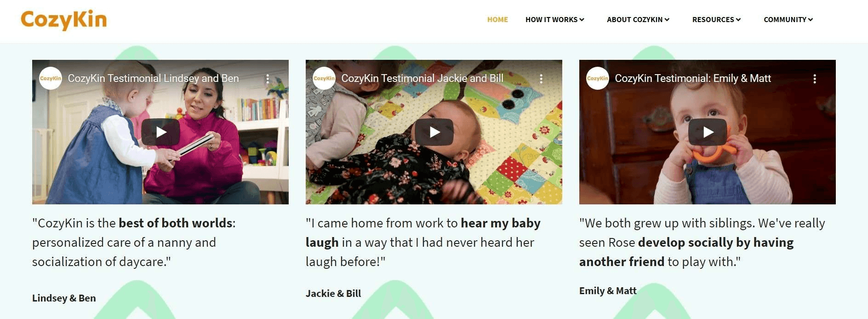
Task: Play the Lindsey and Ben testimonial video
Action: pos(160,132)
